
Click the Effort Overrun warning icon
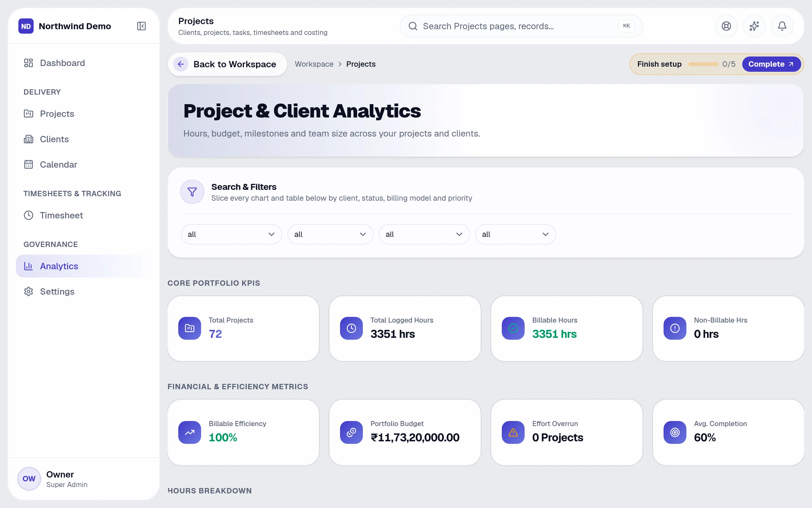click(x=513, y=432)
